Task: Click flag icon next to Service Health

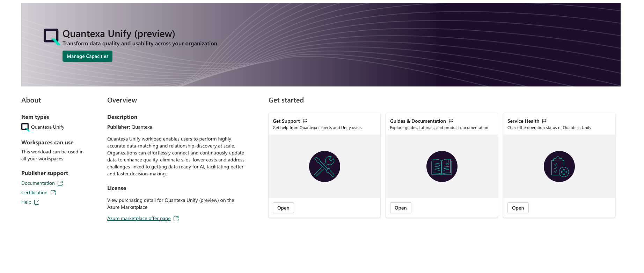Action: (544, 121)
